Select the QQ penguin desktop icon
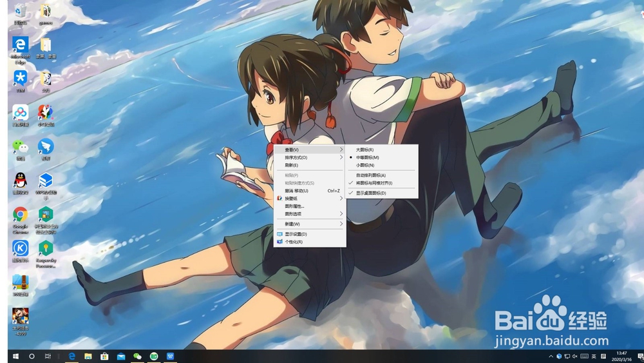Viewport: 644px width, 363px height. 20,183
